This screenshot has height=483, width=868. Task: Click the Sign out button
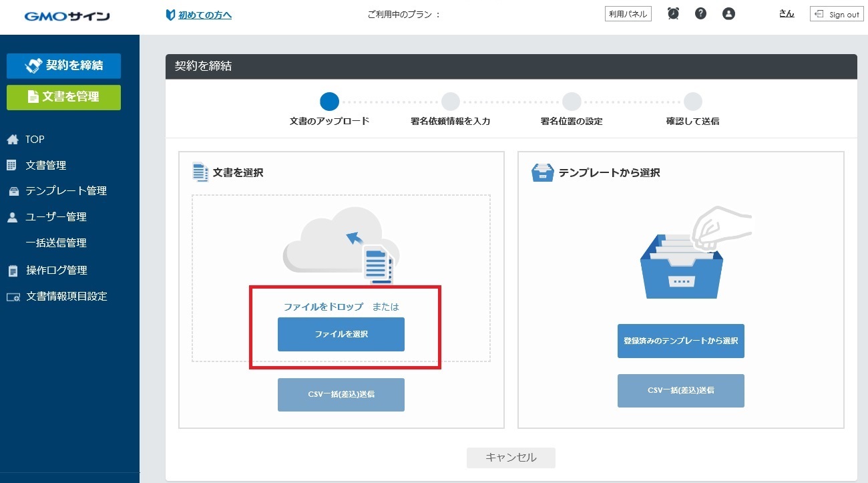837,14
